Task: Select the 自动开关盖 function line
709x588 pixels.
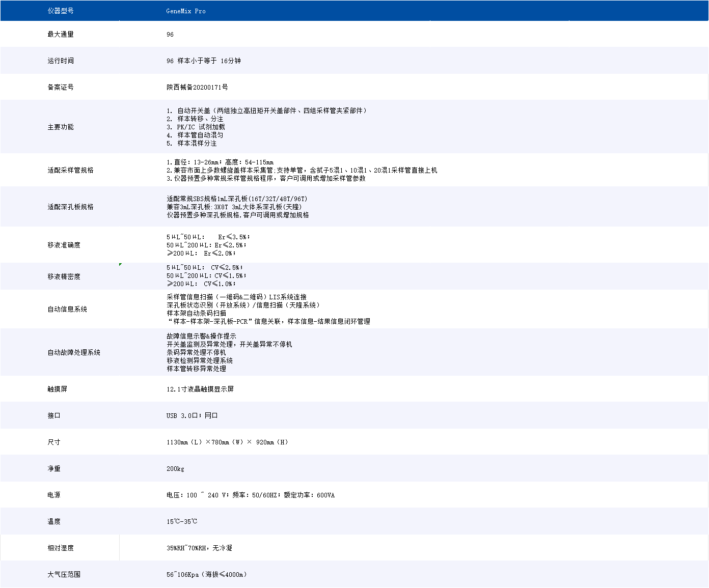Action: (x=266, y=110)
